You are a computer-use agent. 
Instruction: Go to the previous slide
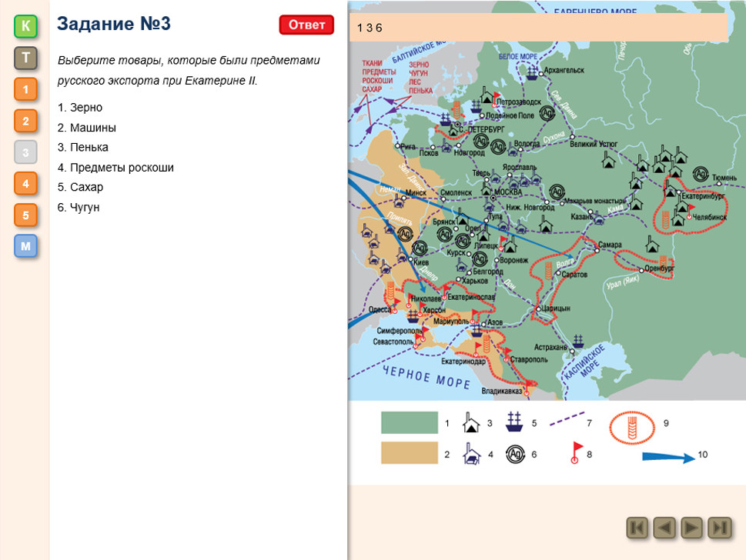(665, 528)
